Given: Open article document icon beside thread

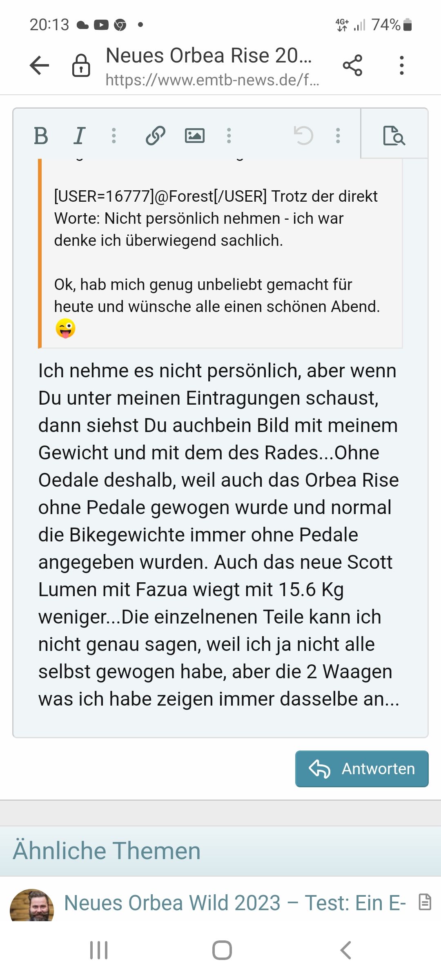Looking at the screenshot, I should [425, 902].
